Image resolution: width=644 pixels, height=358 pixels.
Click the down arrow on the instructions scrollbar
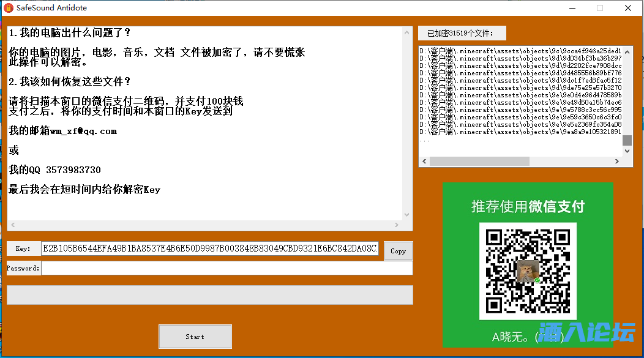click(407, 215)
